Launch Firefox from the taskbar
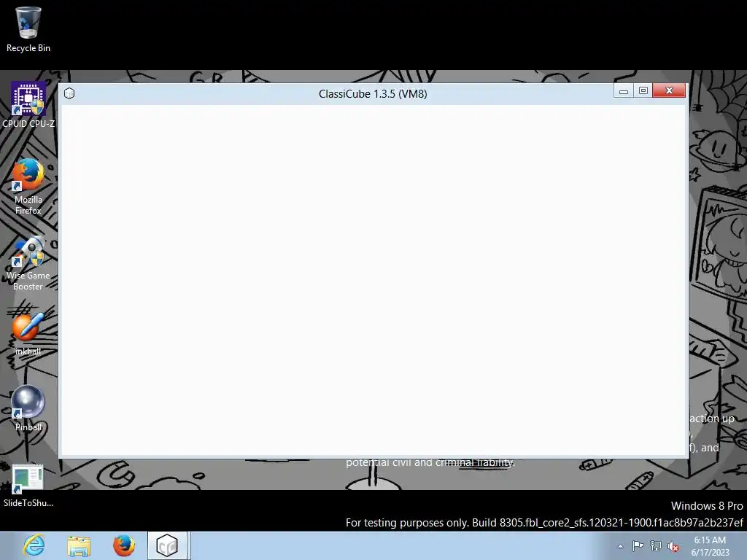Screen dimensions: 747x560 coord(124,545)
